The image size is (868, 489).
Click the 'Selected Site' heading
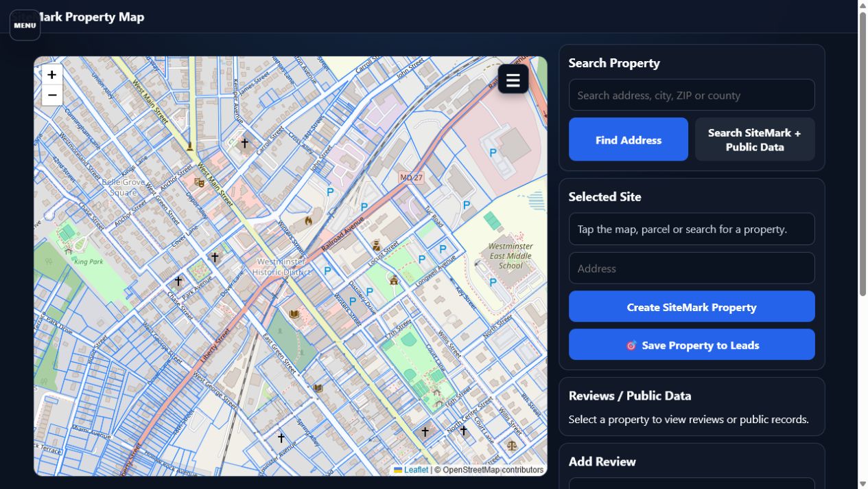[x=605, y=197]
